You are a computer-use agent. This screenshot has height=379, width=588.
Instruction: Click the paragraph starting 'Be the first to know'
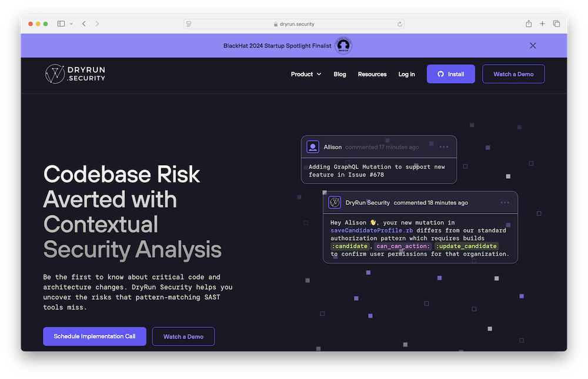pyautogui.click(x=138, y=292)
